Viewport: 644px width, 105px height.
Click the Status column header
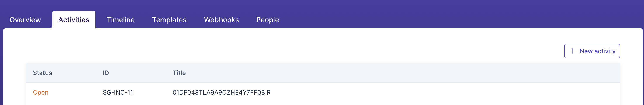click(43, 73)
